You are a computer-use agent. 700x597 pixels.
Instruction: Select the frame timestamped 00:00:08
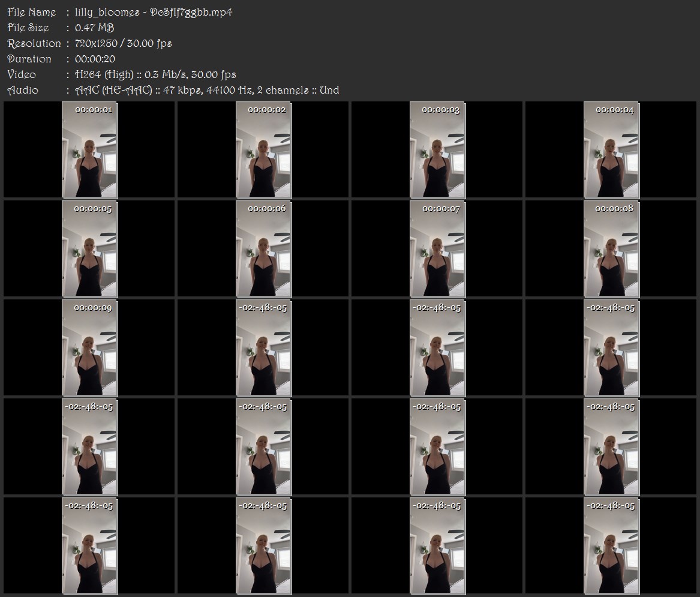pyautogui.click(x=611, y=249)
